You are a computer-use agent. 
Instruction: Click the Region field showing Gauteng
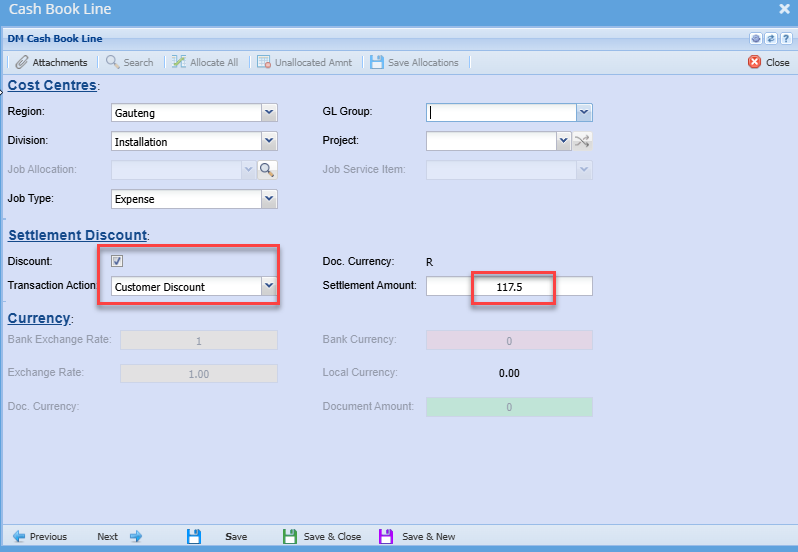(x=186, y=112)
